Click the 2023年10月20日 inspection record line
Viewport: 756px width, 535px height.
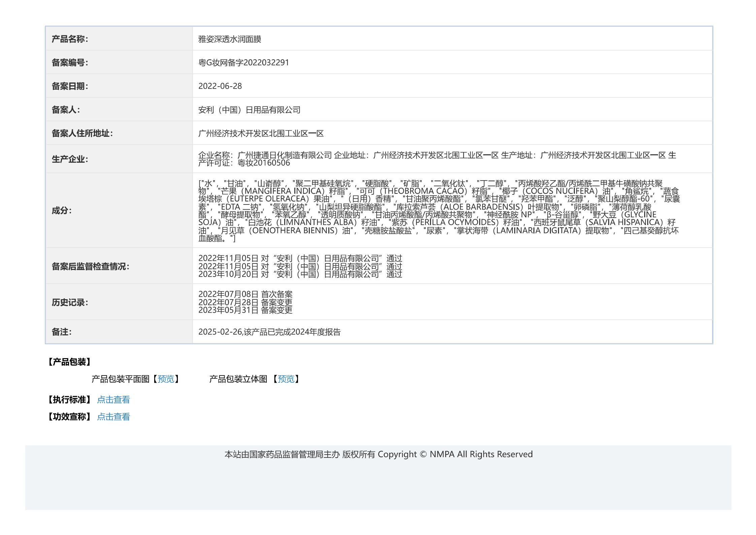(300, 274)
